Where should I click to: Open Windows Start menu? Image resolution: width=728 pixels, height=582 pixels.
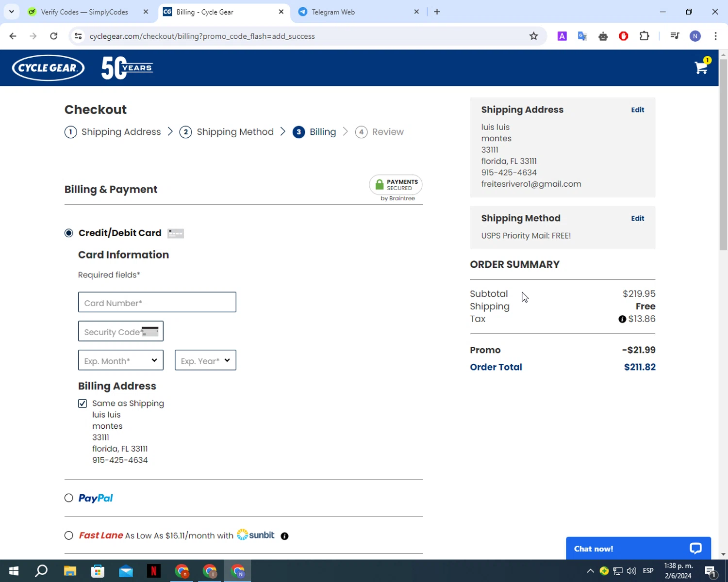coord(14,571)
